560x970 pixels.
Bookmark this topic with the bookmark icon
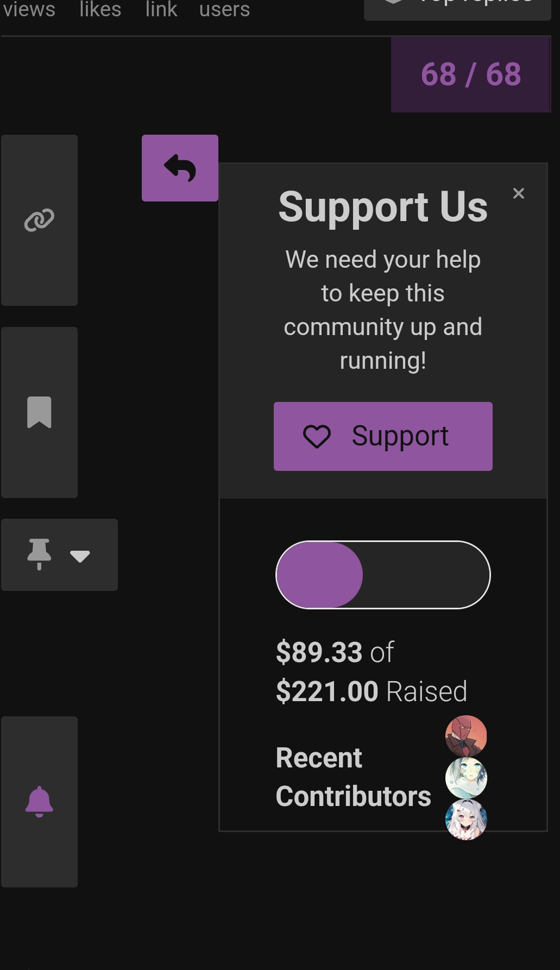click(39, 412)
